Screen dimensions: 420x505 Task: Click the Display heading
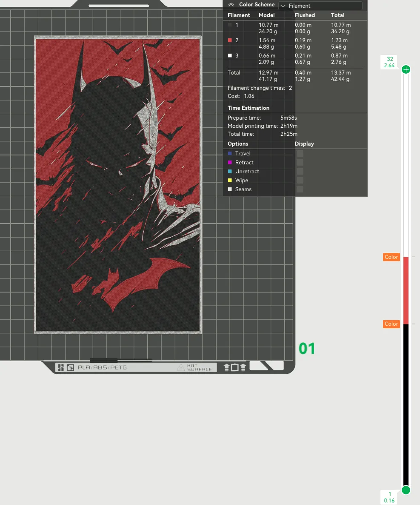click(304, 143)
